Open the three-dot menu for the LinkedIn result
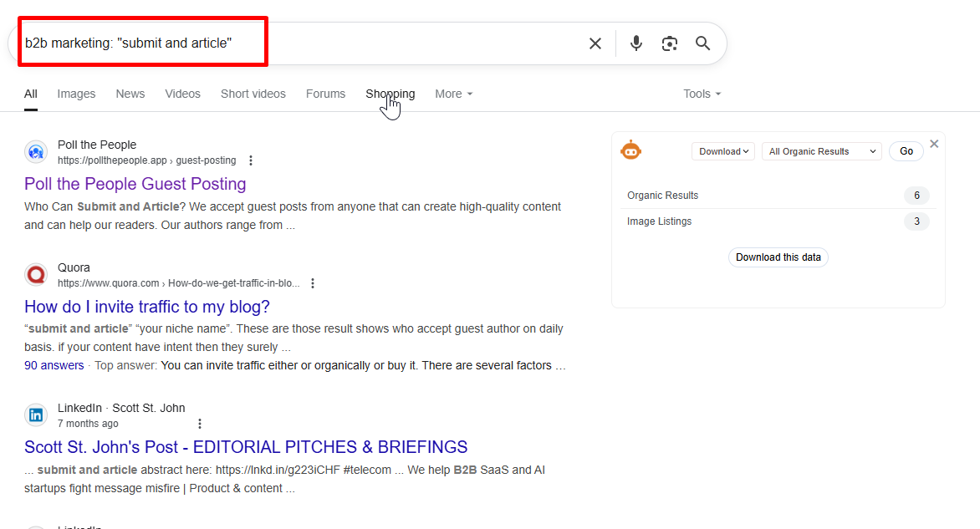The image size is (980, 529). [199, 424]
